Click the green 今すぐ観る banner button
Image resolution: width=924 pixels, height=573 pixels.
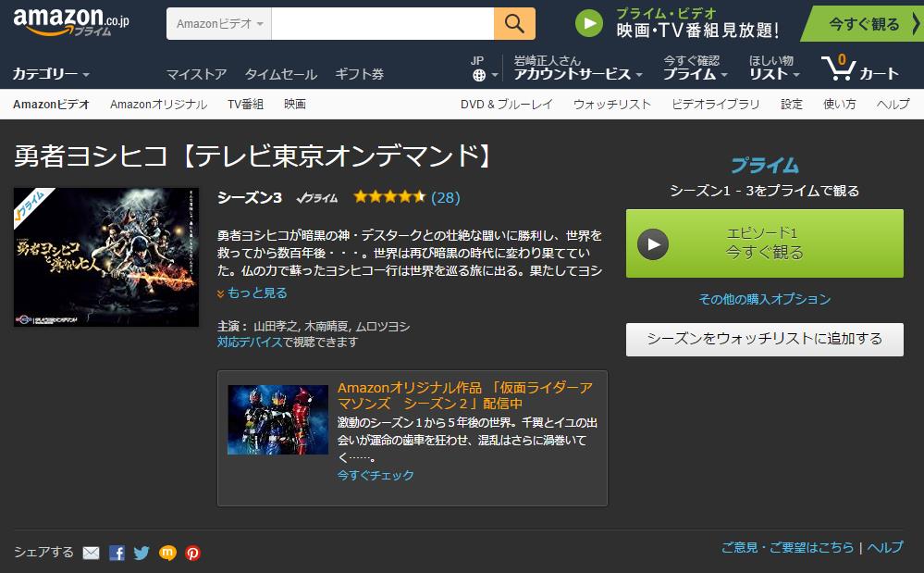click(863, 23)
